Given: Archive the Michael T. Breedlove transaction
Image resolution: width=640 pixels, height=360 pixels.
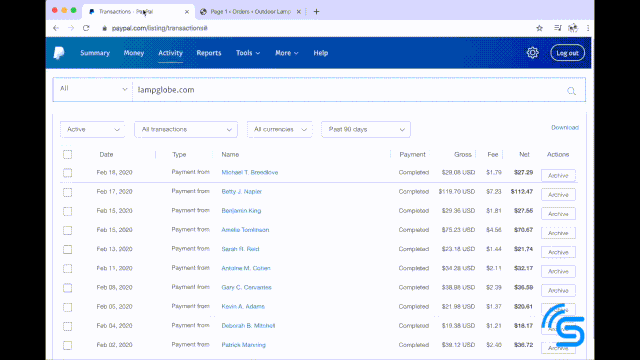Looking at the screenshot, I should click(558, 176).
